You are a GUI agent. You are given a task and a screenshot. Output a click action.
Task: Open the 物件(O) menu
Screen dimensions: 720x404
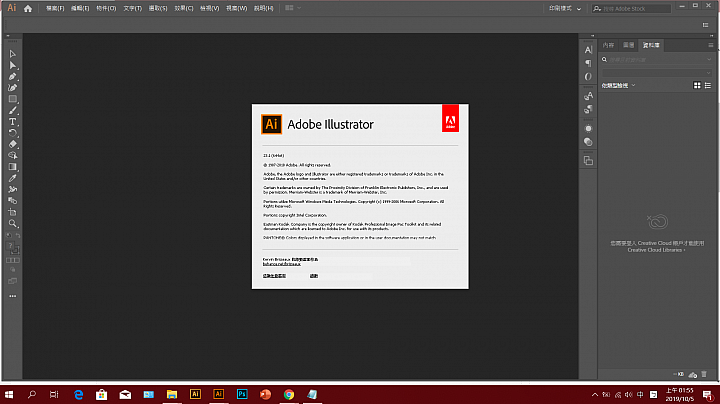[106, 8]
